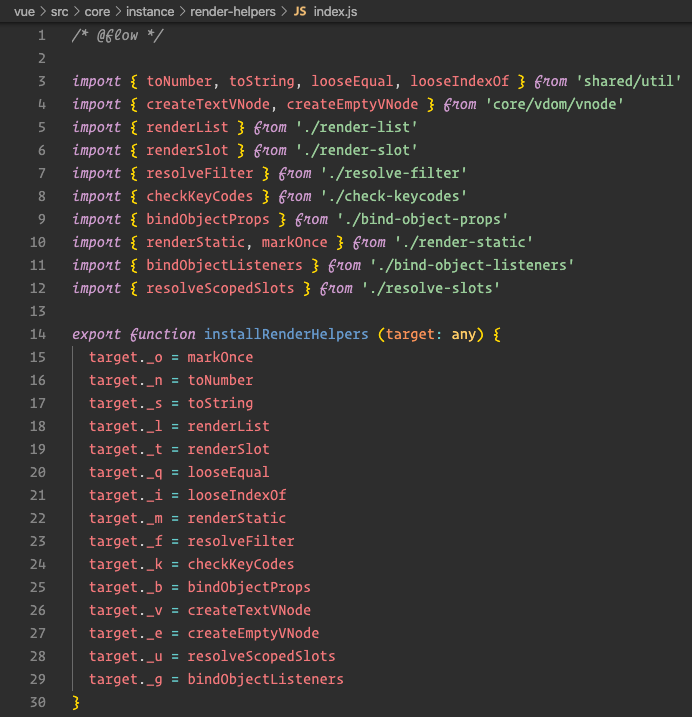Viewport: 692px width, 717px height.
Task: Click the JS file icon in breadcrumb
Action: click(x=300, y=11)
